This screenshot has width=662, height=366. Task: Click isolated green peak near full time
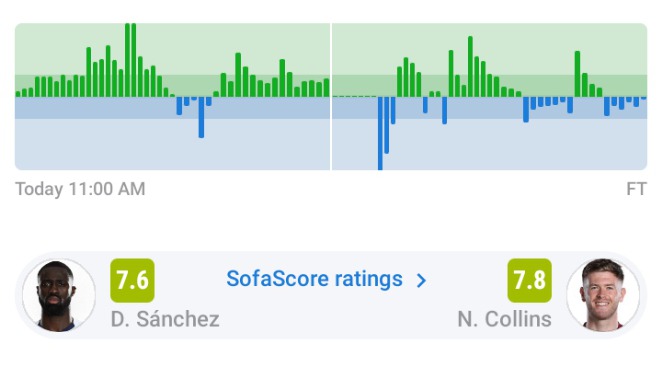click(577, 74)
